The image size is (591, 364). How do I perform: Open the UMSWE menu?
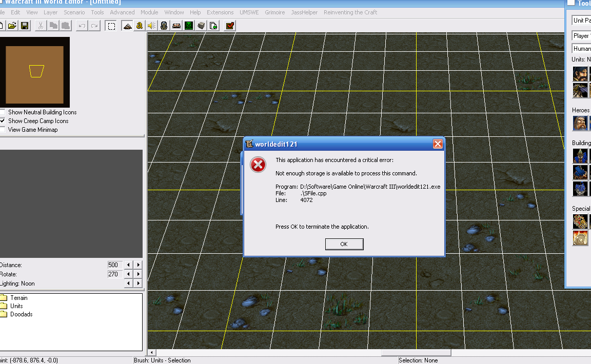point(249,12)
